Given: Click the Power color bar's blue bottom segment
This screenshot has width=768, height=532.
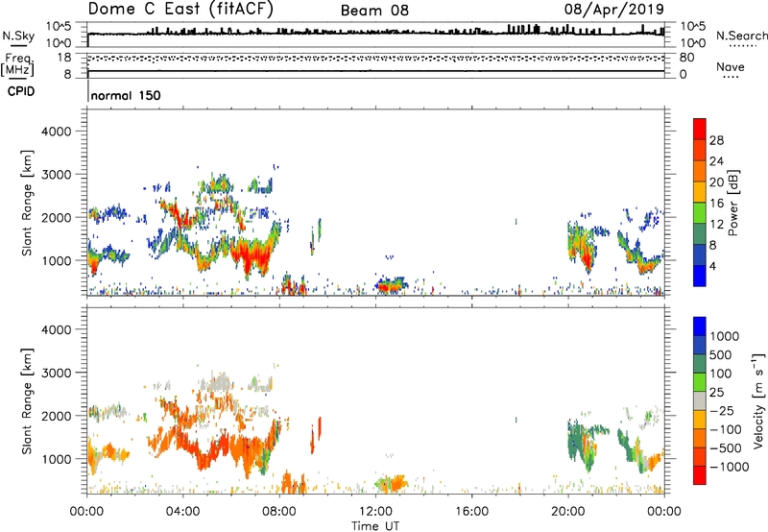Looking at the screenshot, I should [x=700, y=276].
